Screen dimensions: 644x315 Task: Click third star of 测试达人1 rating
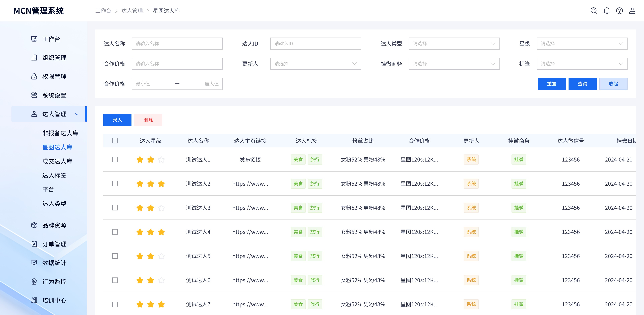[x=161, y=159]
